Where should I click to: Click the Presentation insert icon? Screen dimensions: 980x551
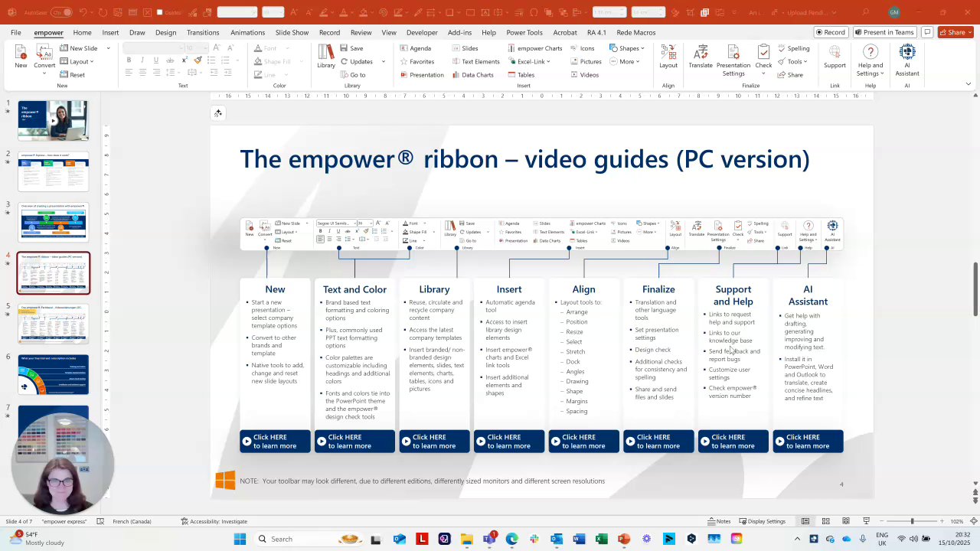pyautogui.click(x=422, y=75)
